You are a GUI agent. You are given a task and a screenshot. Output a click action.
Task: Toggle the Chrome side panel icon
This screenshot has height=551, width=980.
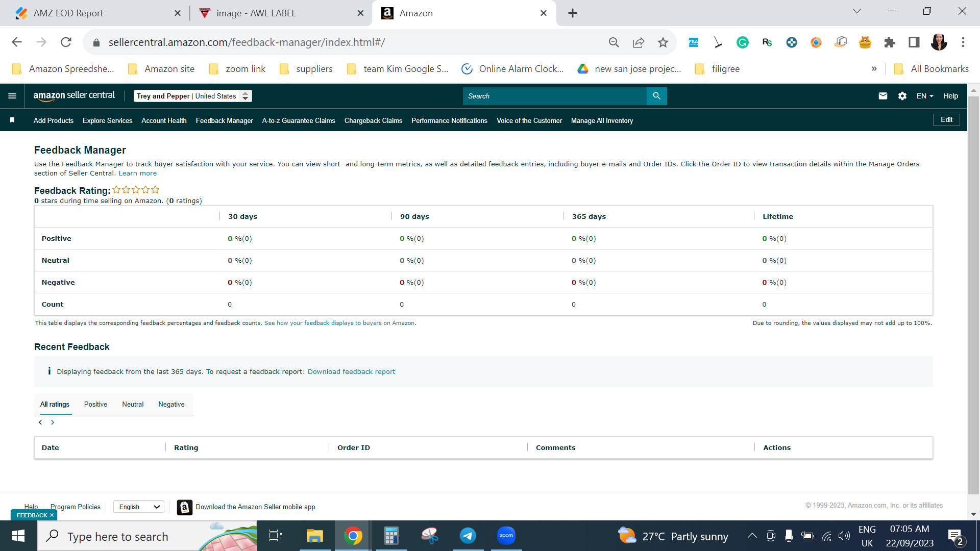[914, 42]
